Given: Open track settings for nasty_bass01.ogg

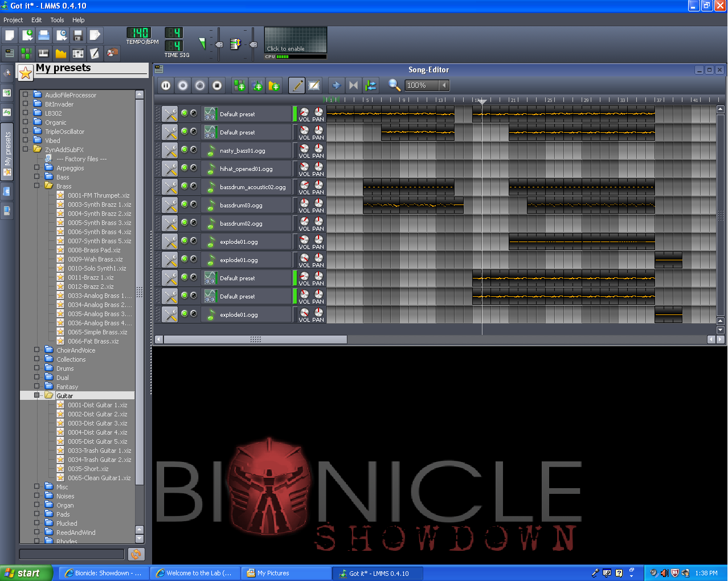Looking at the screenshot, I should 170,150.
